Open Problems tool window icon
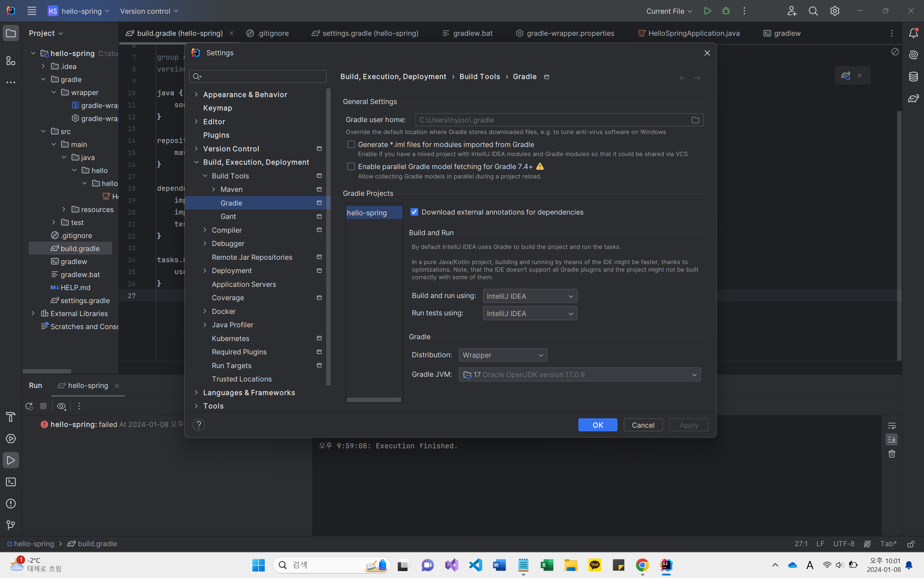This screenshot has width=924, height=578. pyautogui.click(x=11, y=504)
